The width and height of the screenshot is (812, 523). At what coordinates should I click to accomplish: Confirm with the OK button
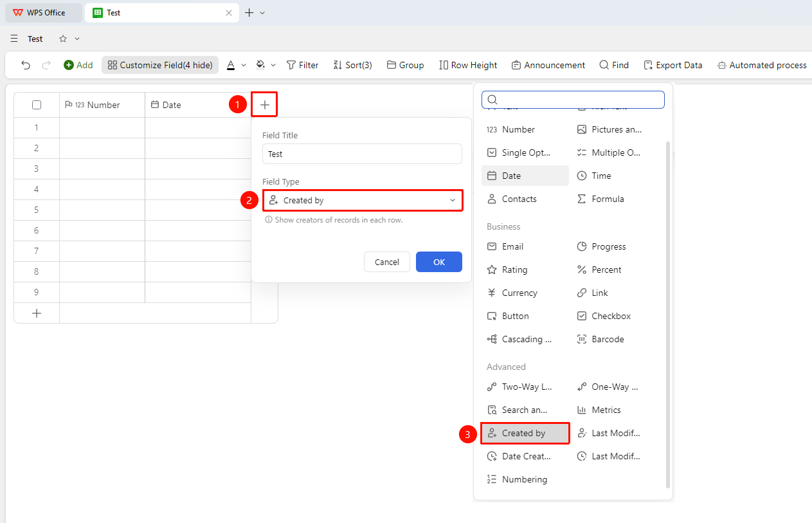tap(439, 262)
